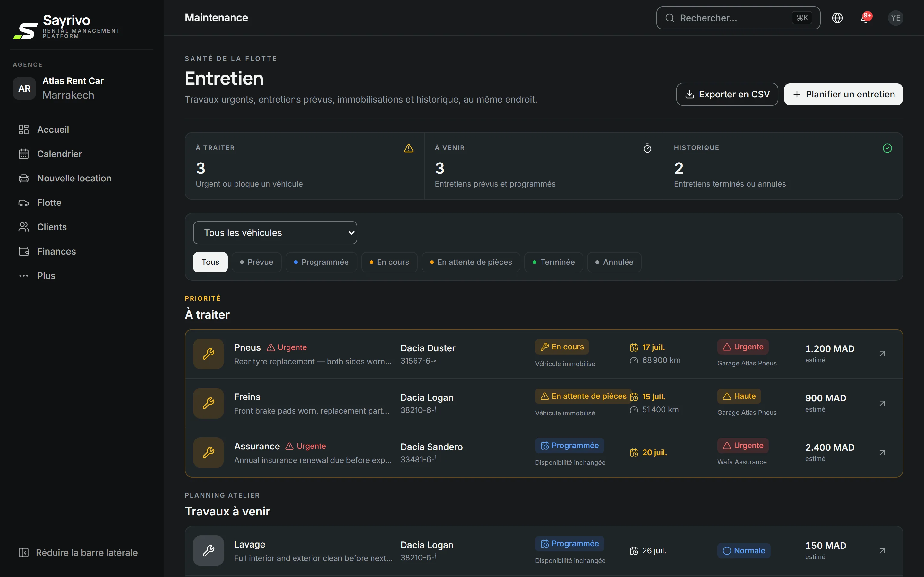This screenshot has width=924, height=577.
Task: Toggle the En attente de pièces filter
Action: point(471,262)
